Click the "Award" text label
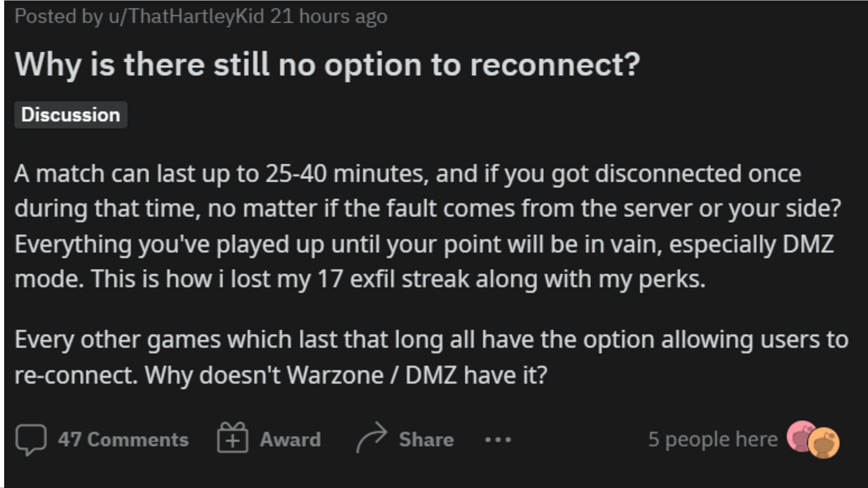868x488 pixels. (x=290, y=439)
